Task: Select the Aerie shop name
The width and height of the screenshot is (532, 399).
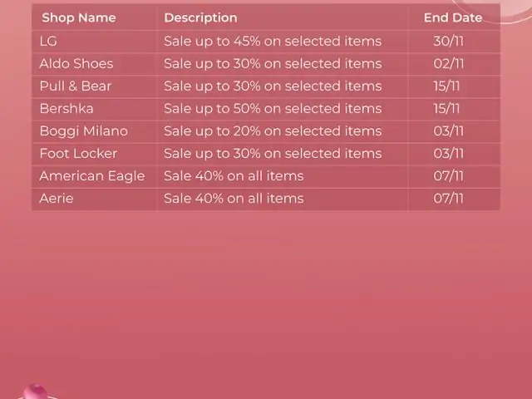Action: (x=57, y=199)
